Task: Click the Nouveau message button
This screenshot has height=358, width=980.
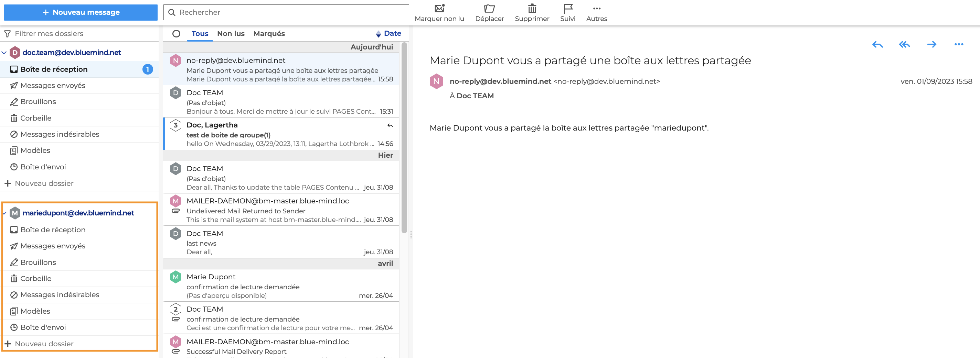Action: coord(81,12)
